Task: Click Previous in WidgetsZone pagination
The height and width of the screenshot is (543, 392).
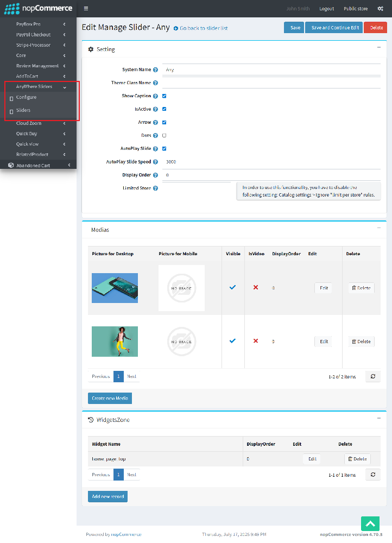Action: click(101, 475)
